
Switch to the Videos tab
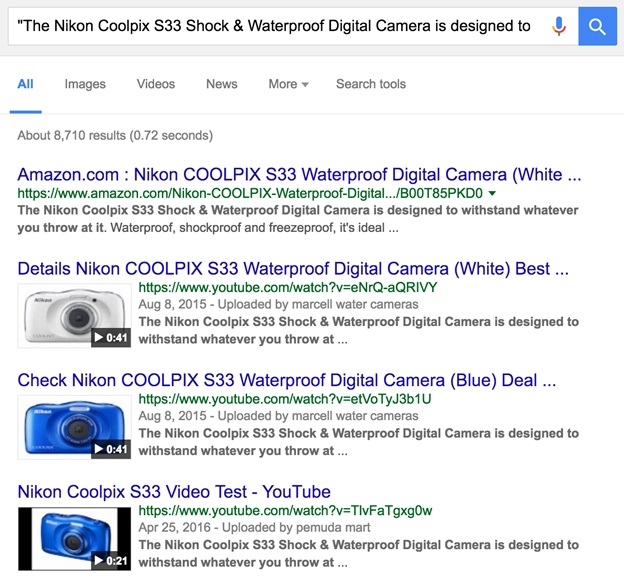click(156, 84)
